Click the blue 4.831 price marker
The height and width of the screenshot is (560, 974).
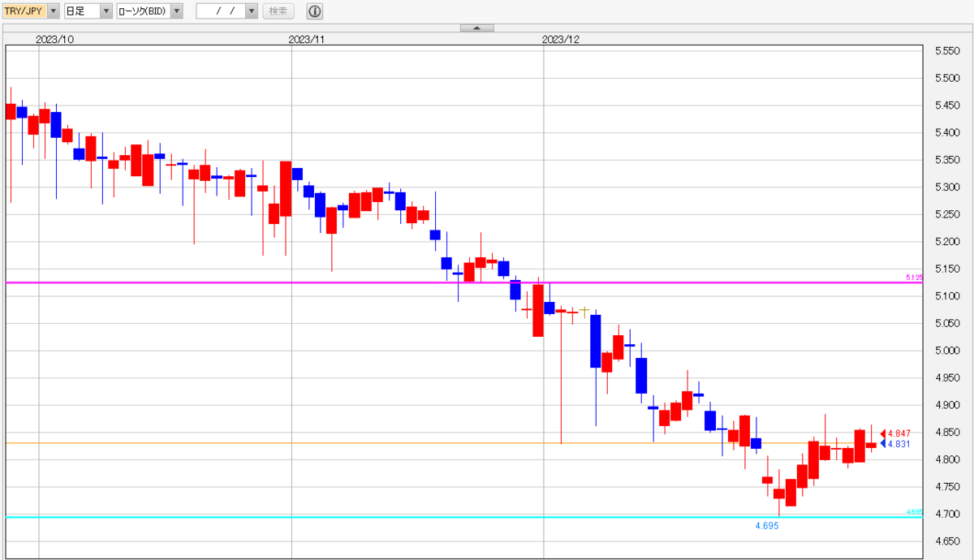(896, 444)
